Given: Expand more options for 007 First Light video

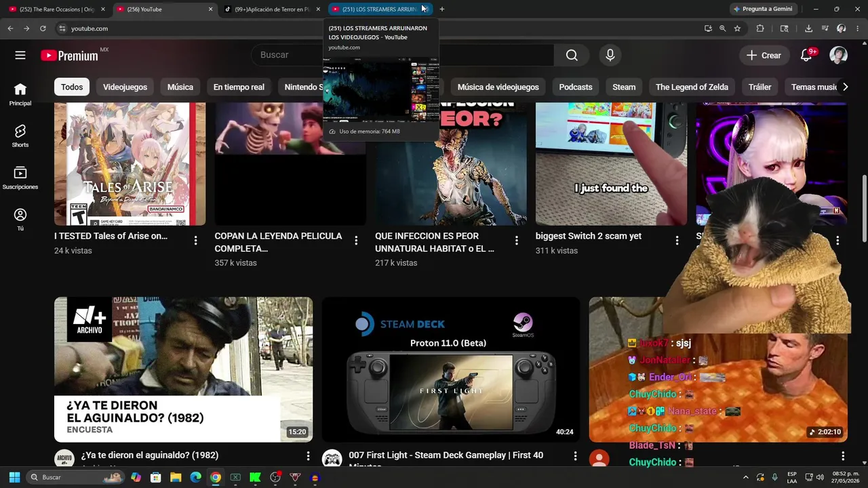Looking at the screenshot, I should point(575,456).
